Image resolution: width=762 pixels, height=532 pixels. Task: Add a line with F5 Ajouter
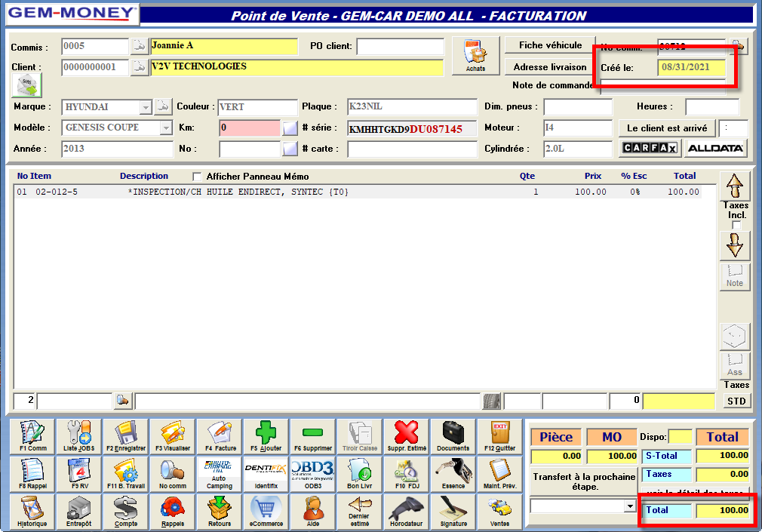coord(266,436)
